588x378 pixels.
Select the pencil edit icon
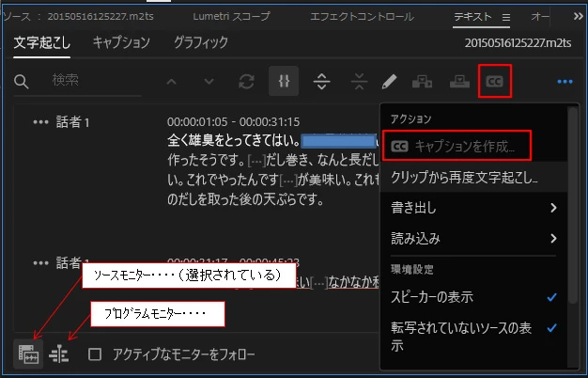[x=389, y=81]
